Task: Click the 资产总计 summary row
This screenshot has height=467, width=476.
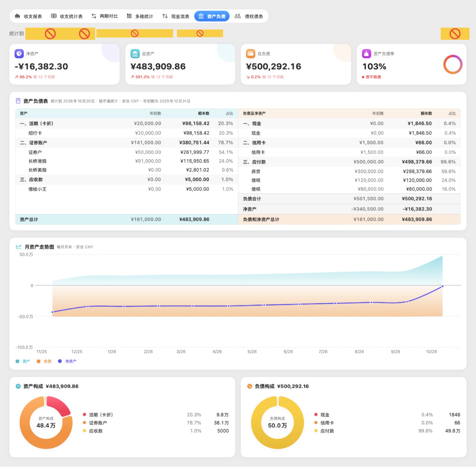Action: 127,219
